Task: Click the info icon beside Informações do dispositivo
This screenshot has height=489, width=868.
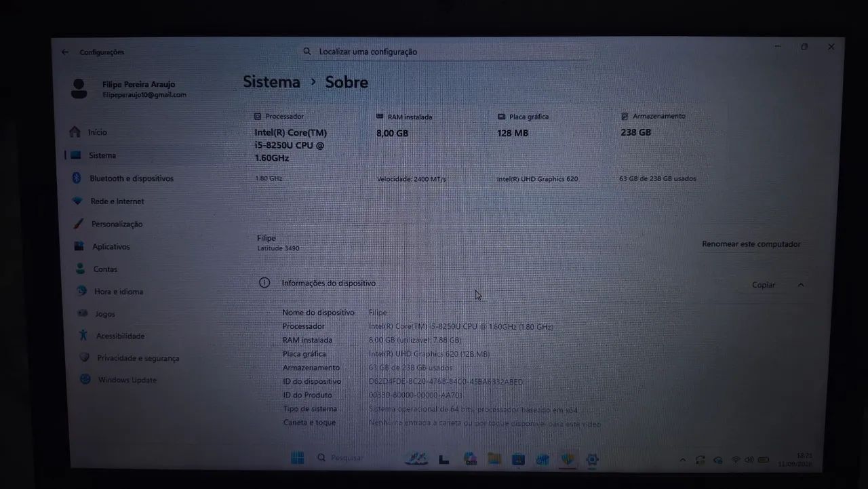Action: click(x=264, y=283)
